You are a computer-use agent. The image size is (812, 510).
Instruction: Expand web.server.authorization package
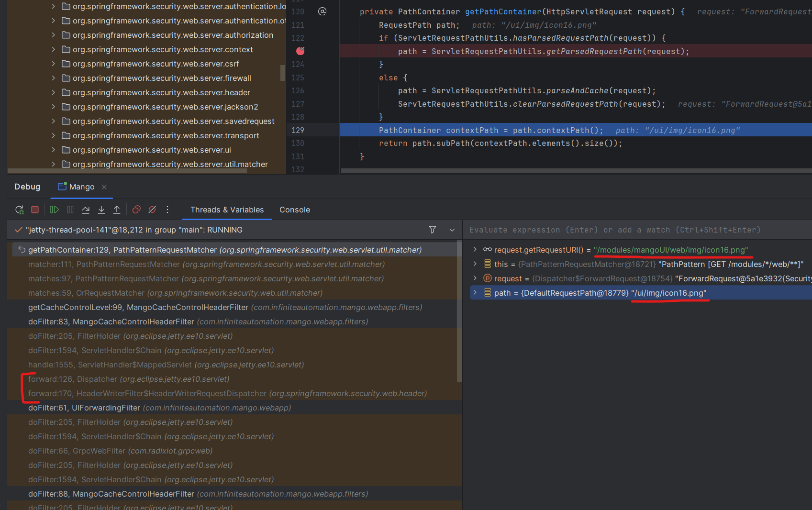coord(53,35)
